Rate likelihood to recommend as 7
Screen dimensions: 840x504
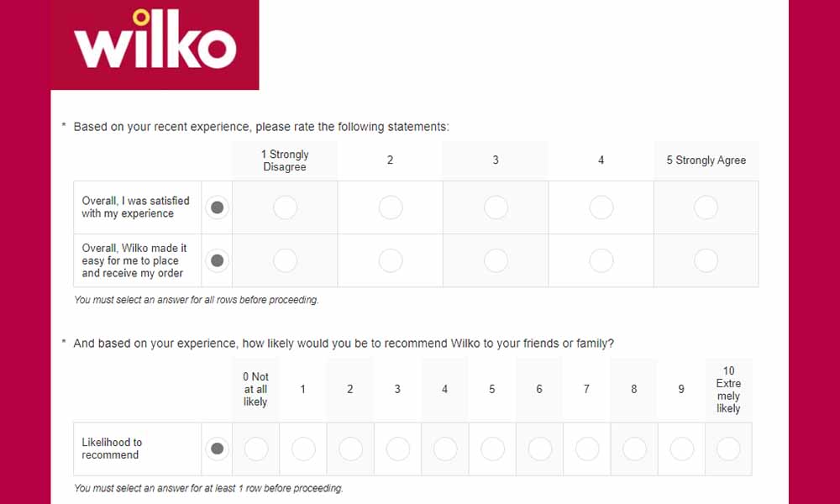point(587,449)
